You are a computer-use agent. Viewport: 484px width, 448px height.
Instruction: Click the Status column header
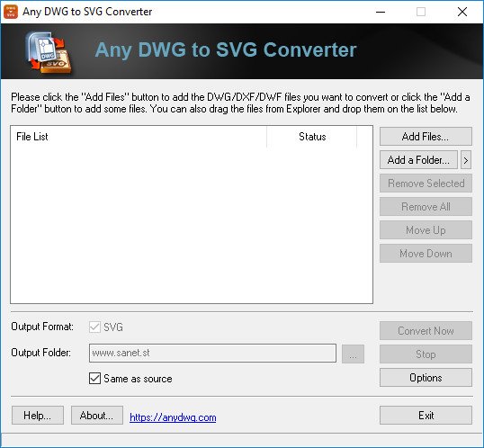312,137
